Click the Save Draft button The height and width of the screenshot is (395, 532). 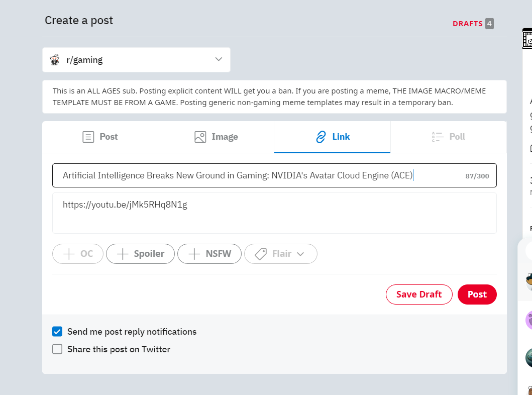pyautogui.click(x=419, y=294)
